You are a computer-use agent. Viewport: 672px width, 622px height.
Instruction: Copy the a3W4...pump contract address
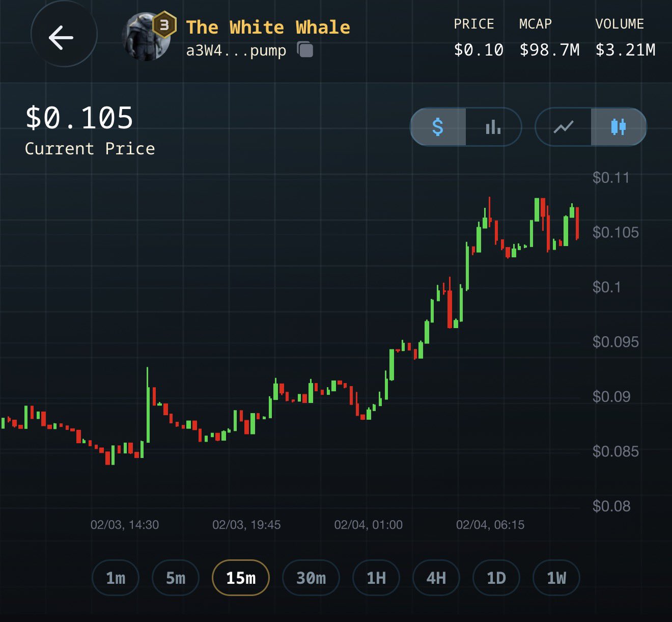pyautogui.click(x=305, y=50)
